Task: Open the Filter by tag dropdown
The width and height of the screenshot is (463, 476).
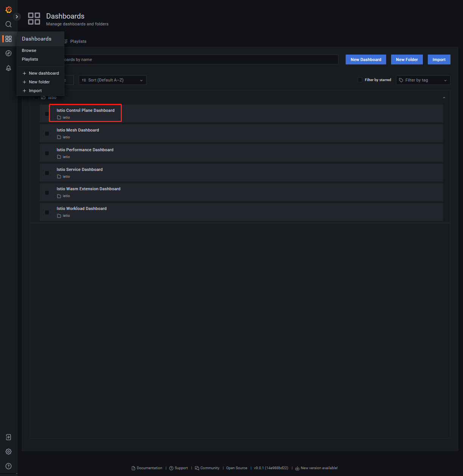Action: [423, 80]
